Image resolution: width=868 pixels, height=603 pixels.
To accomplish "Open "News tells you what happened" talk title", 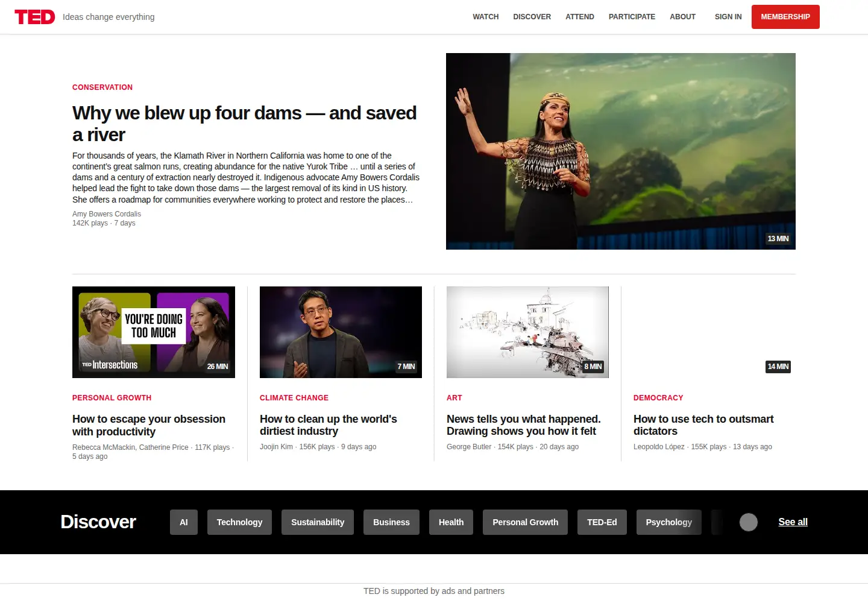I will (524, 425).
